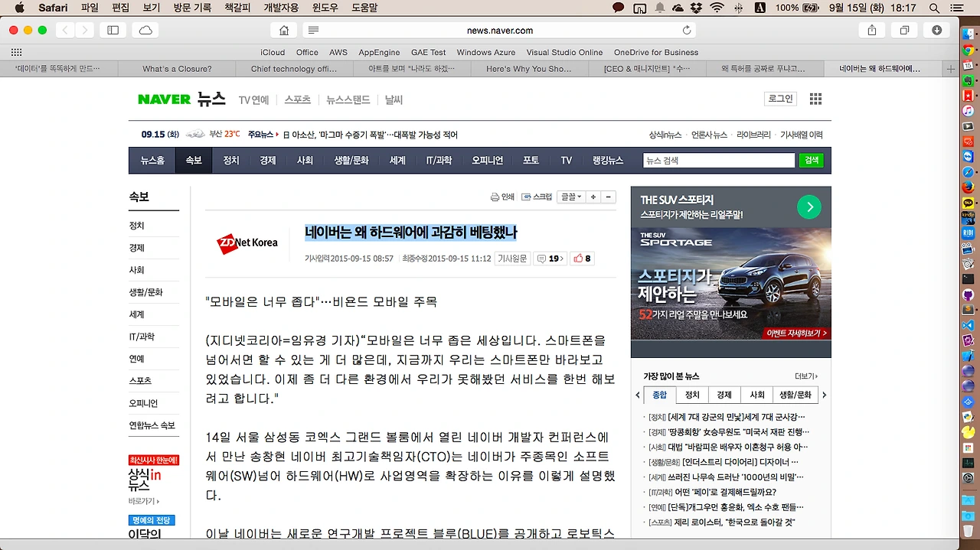Open the Visual Studio Online bookmark
Screen dimensions: 980x550
point(564,52)
